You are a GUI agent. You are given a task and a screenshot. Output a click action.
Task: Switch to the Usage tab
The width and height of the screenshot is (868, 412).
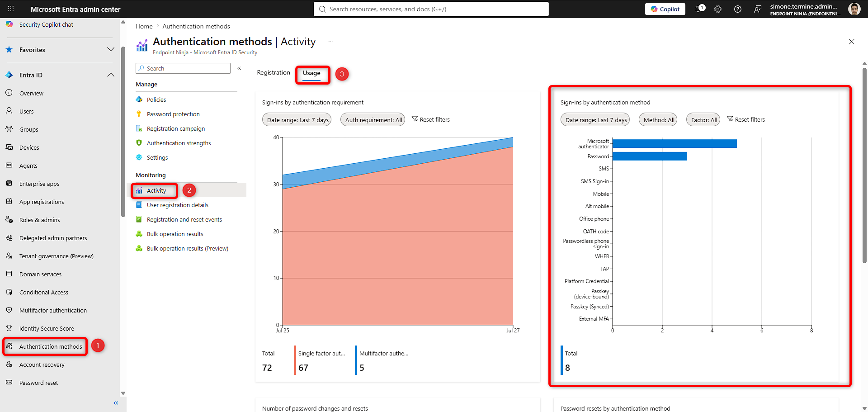[311, 73]
